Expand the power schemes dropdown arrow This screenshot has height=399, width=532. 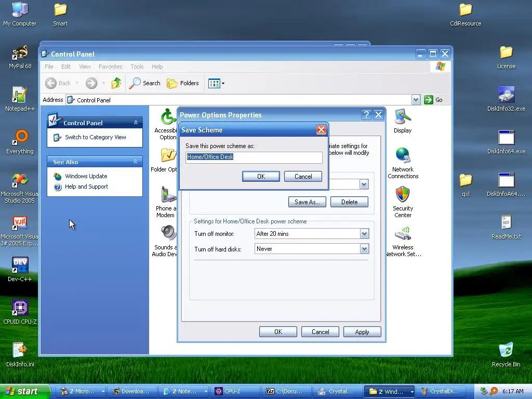tap(364, 184)
